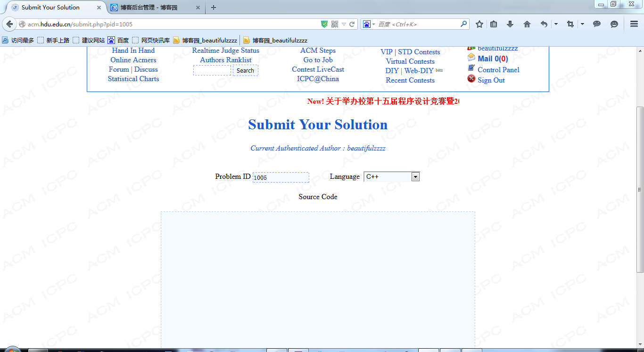Open the downloads arrow icon
644x352 pixels.
[510, 24]
